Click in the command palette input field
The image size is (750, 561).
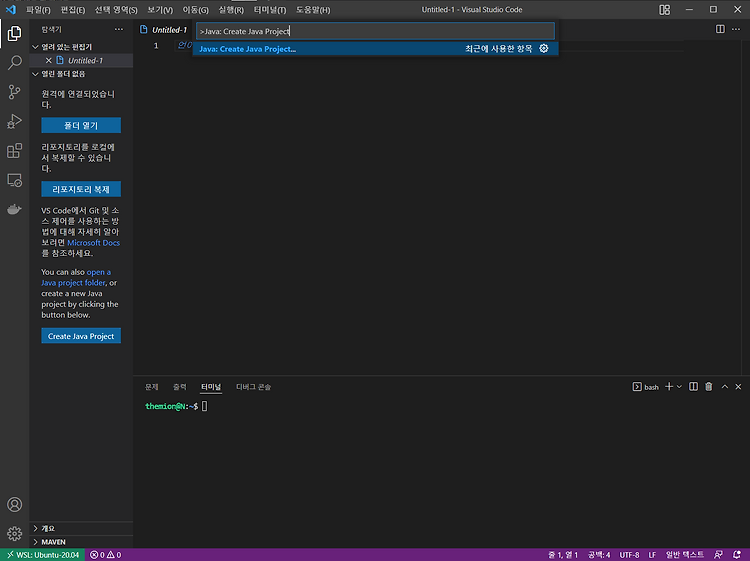375,31
